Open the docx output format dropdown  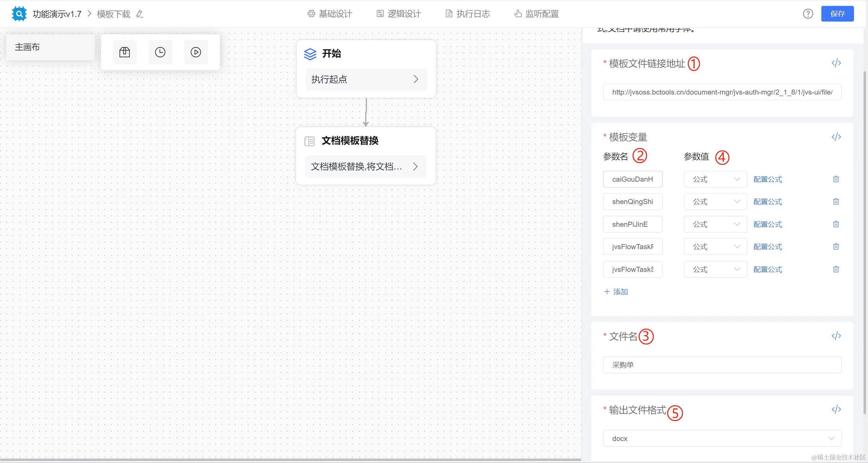tap(722, 438)
